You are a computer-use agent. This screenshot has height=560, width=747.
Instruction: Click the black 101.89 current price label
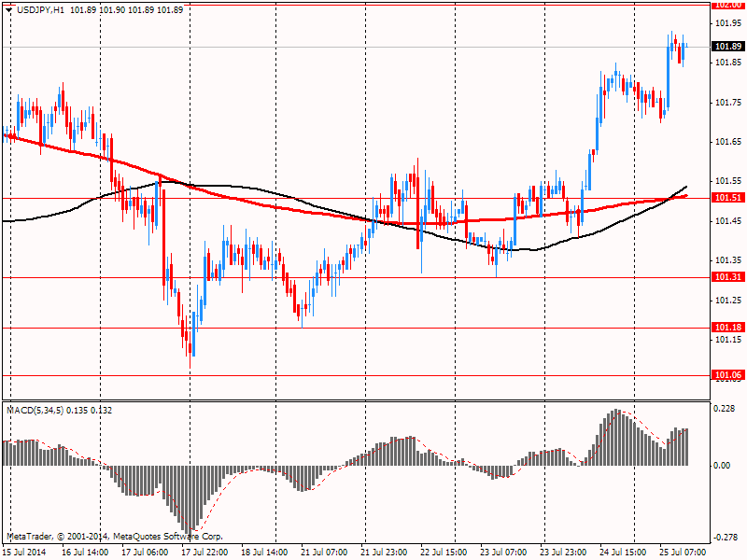(728, 46)
